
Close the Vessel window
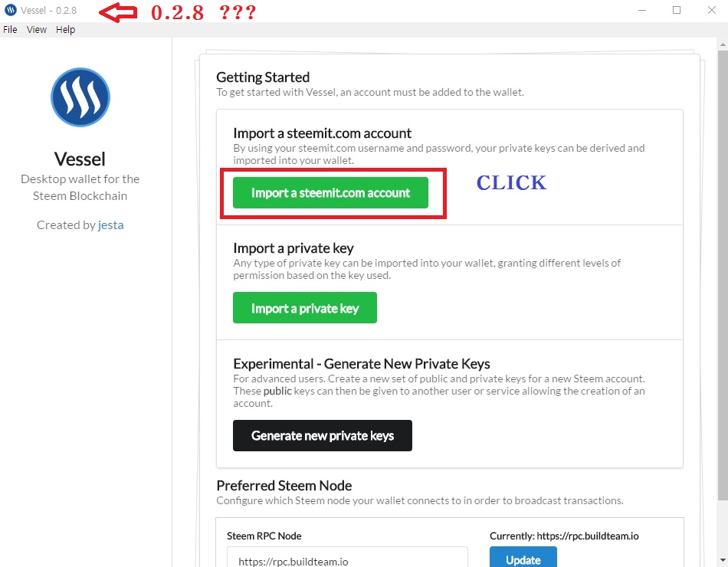(x=712, y=10)
